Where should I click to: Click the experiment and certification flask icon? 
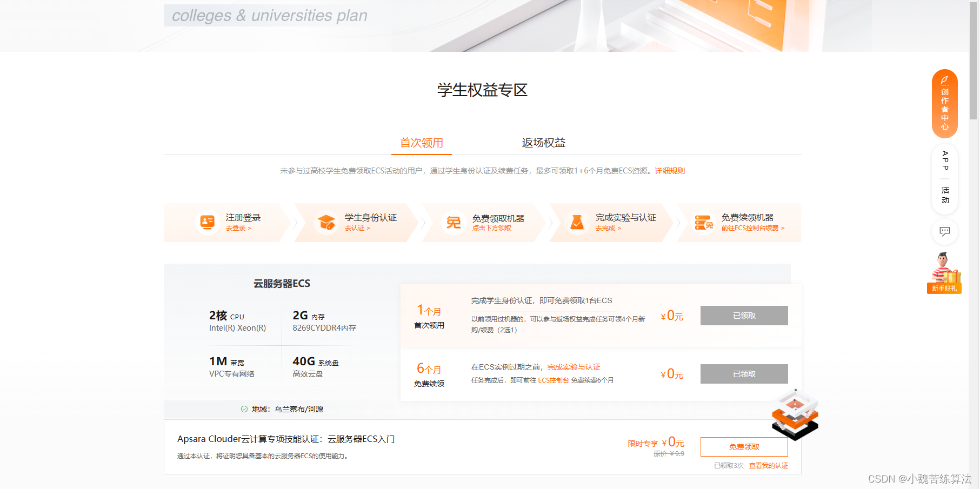577,222
